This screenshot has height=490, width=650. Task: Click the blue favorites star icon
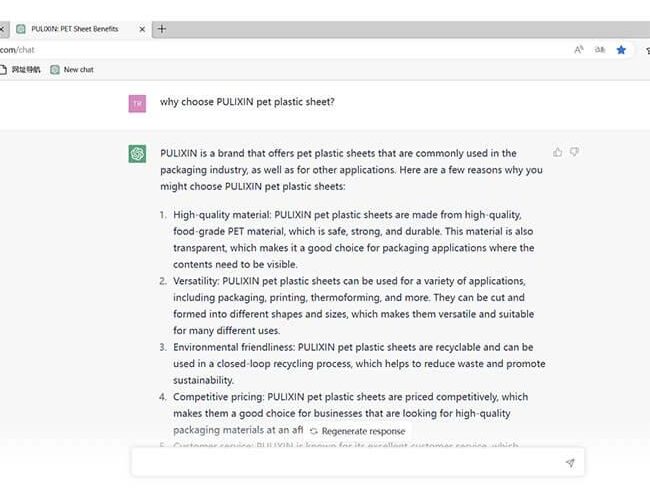pos(621,50)
